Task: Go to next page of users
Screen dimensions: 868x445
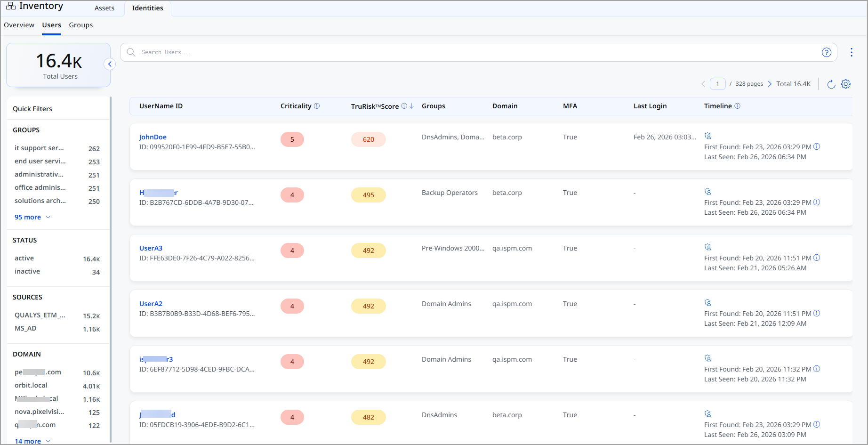Action: pos(770,84)
